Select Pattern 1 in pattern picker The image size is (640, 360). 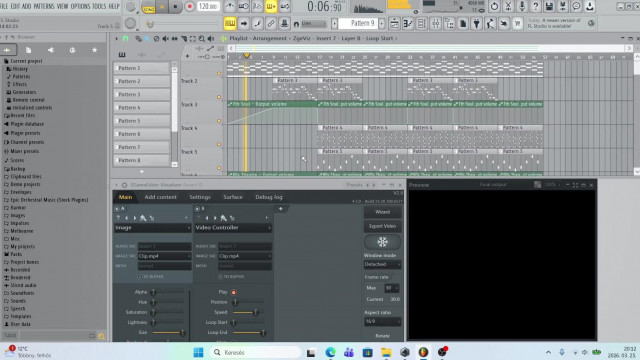point(141,68)
